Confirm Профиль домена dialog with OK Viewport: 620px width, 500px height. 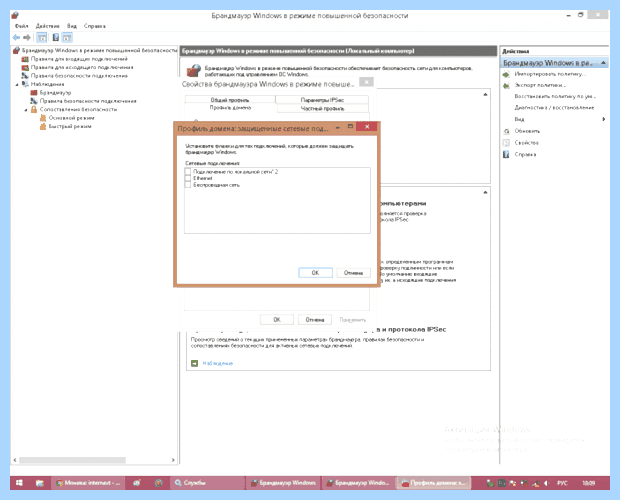coord(315,273)
